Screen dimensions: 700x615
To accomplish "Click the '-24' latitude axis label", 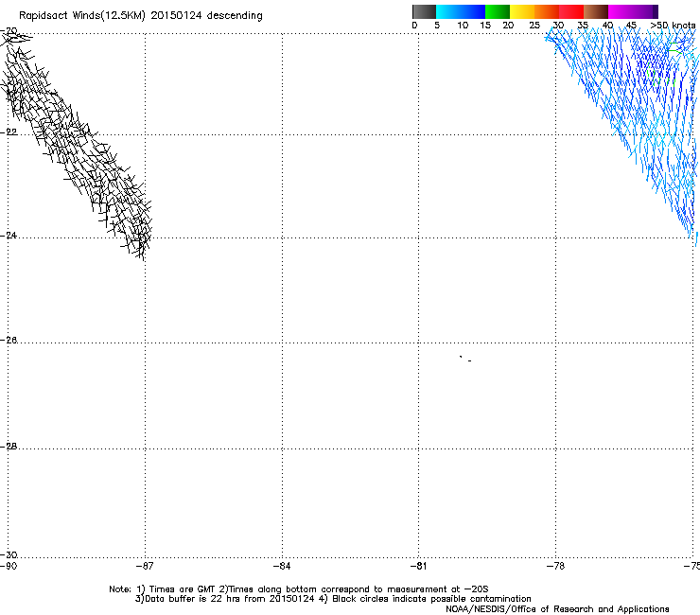I will pyautogui.click(x=9, y=236).
